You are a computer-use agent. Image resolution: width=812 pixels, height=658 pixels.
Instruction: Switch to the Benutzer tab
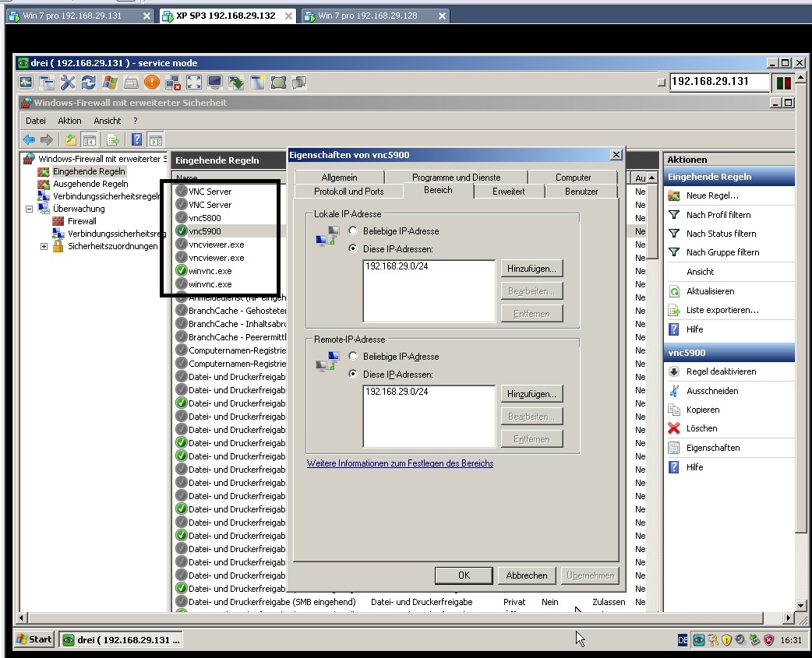(x=581, y=192)
